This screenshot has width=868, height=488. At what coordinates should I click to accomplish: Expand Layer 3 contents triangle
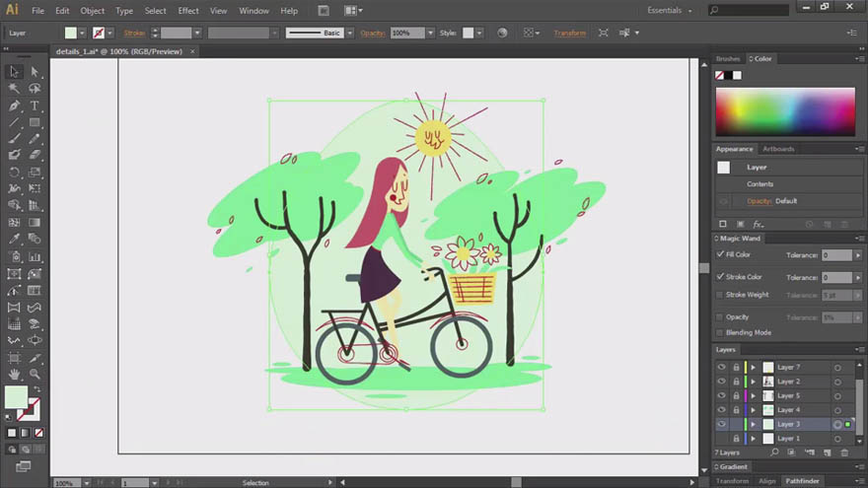pyautogui.click(x=753, y=424)
